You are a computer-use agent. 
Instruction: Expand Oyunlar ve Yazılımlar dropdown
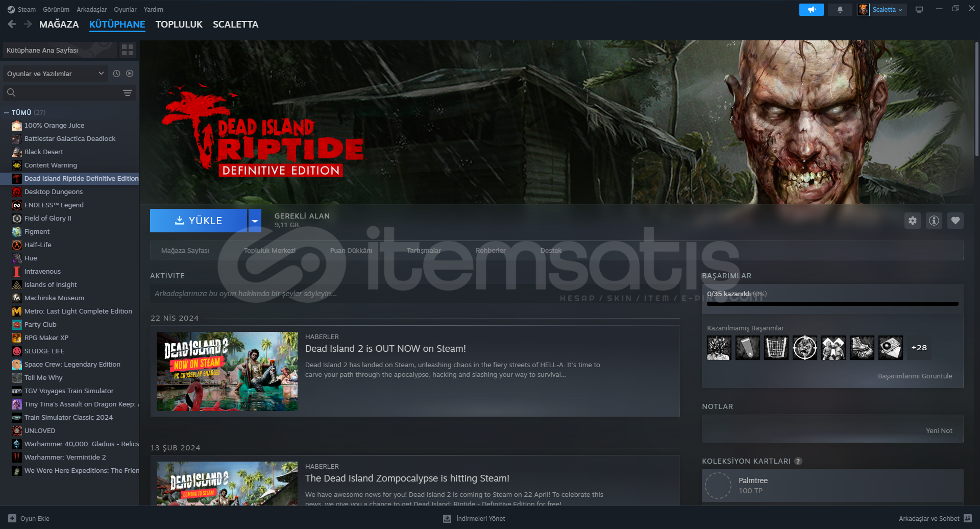coord(56,74)
